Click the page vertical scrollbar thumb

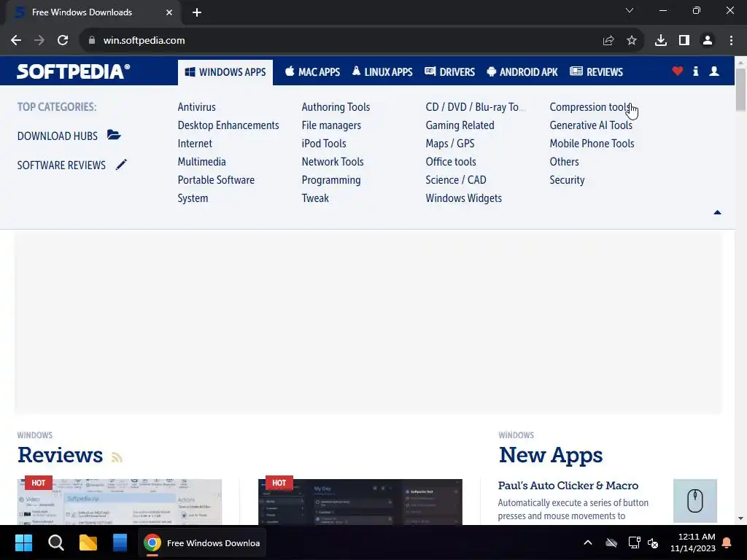click(740, 89)
